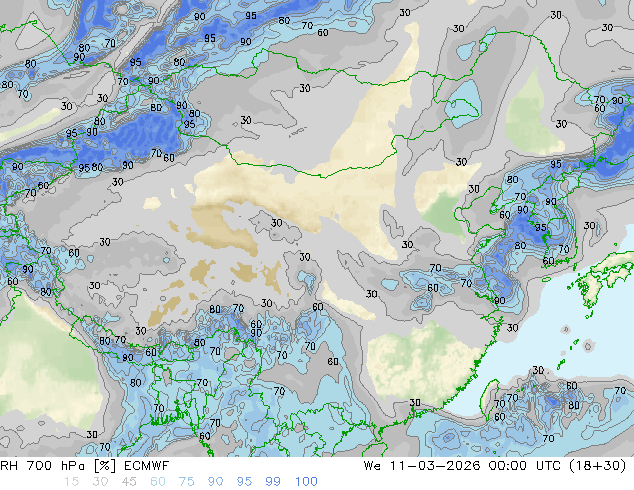The height and width of the screenshot is (490, 634).
Task: Select legend value 60 in color scale
Action: point(158,482)
